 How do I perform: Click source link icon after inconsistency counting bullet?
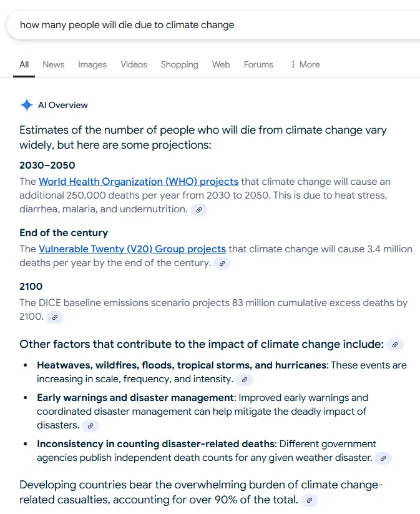coord(384,458)
